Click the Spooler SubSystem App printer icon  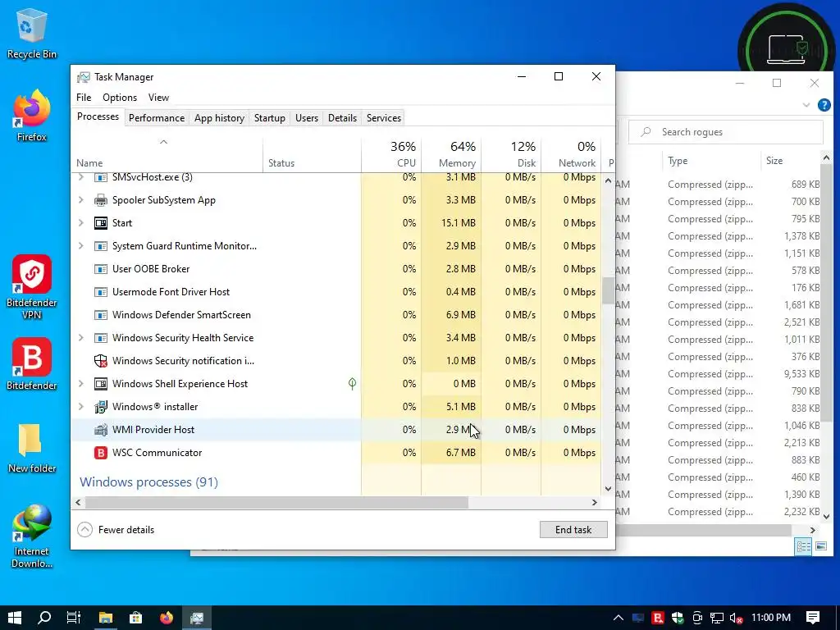(101, 200)
